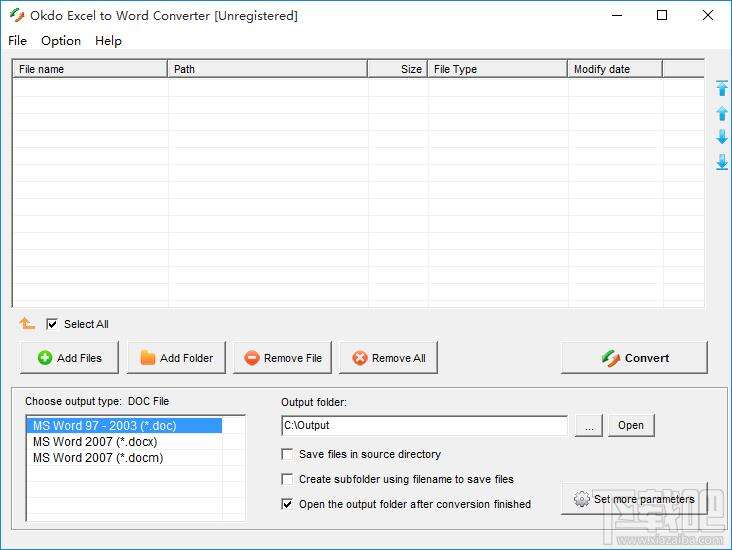Enable Save files in source directory
The height and width of the screenshot is (550, 732).
click(287, 454)
